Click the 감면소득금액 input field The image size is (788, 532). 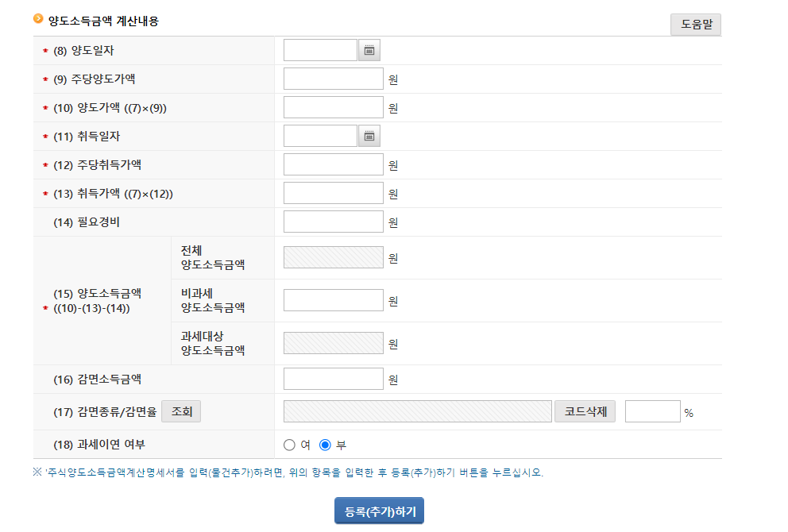pyautogui.click(x=333, y=379)
